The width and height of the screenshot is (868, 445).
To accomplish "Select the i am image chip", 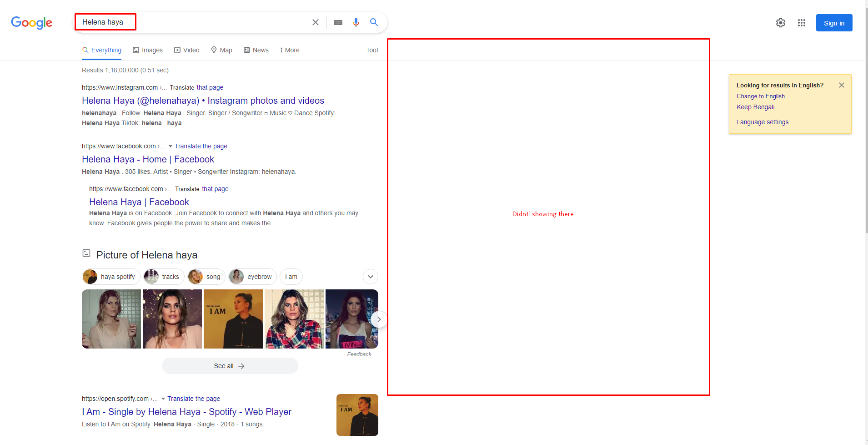I will click(291, 277).
